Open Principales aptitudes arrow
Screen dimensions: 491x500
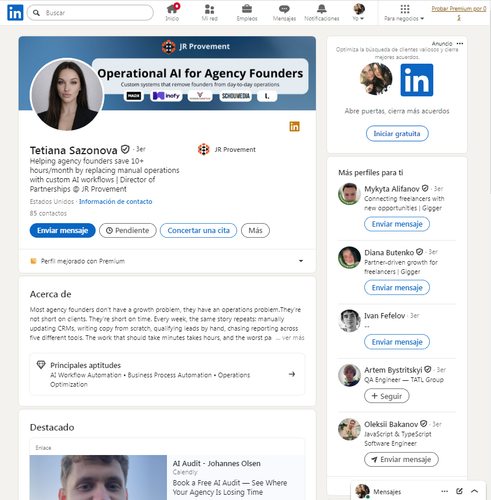tap(292, 374)
